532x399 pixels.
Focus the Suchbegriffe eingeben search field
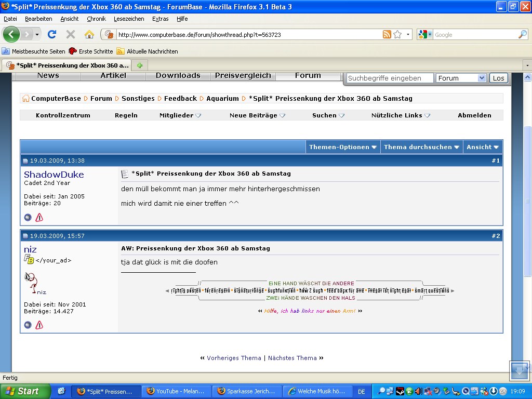[390, 78]
